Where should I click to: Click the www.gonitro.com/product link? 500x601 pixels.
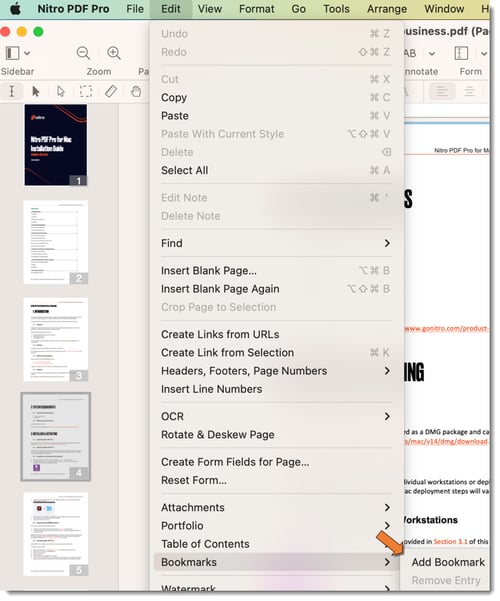pyautogui.click(x=446, y=328)
